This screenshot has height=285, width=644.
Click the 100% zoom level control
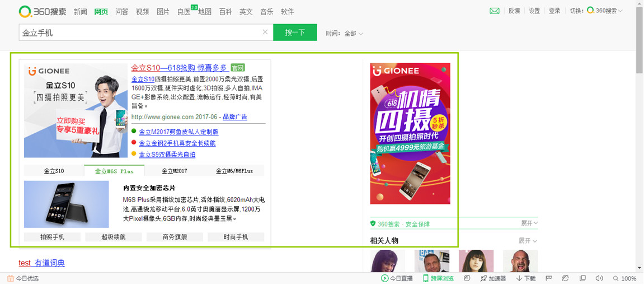(624, 278)
